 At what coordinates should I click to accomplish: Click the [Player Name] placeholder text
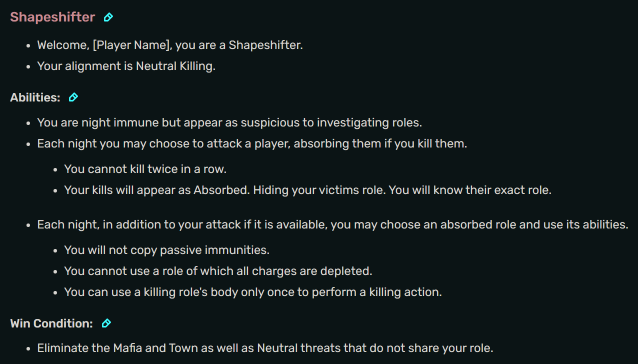coord(132,45)
